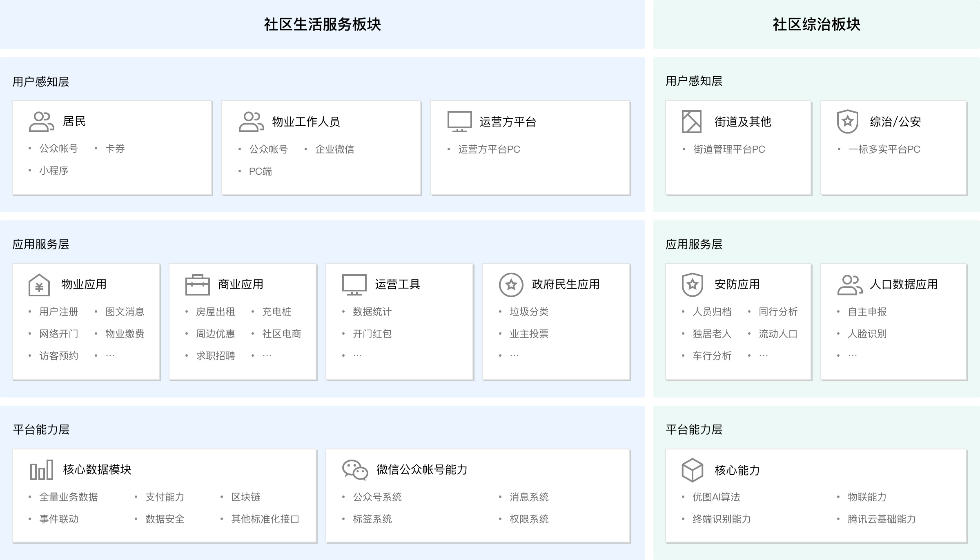
Task: Select the 社区生活服务板块 header
Action: 322,24
